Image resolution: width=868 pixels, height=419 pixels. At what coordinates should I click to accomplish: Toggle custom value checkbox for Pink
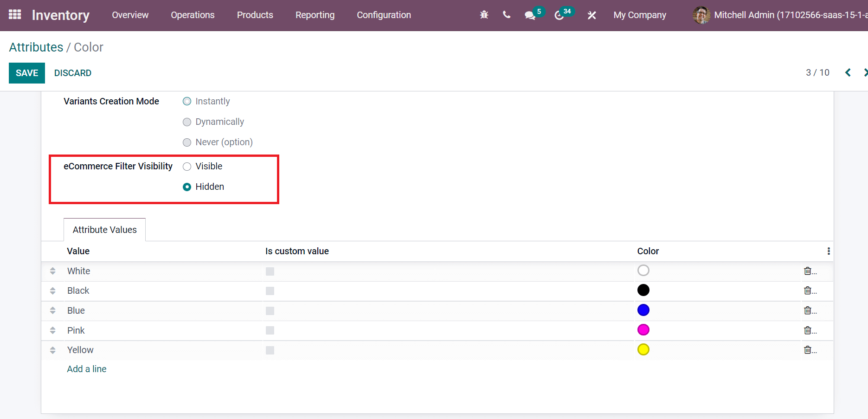pyautogui.click(x=270, y=330)
